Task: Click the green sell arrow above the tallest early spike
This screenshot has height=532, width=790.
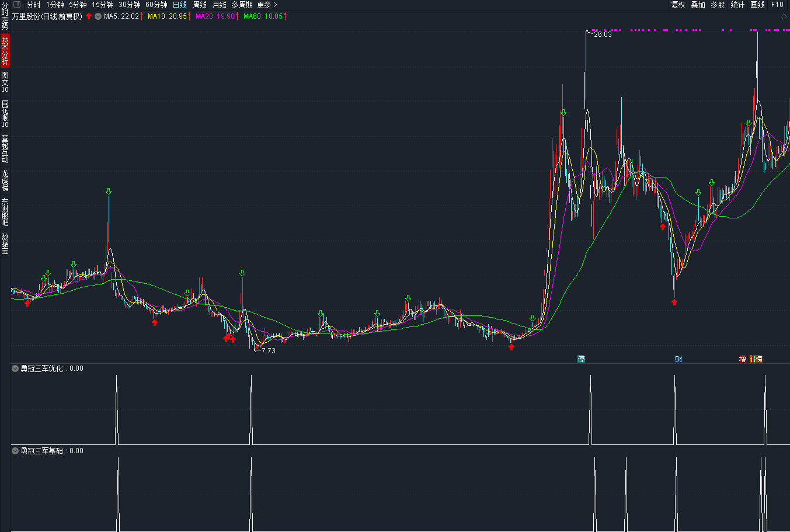Action: pyautogui.click(x=109, y=192)
